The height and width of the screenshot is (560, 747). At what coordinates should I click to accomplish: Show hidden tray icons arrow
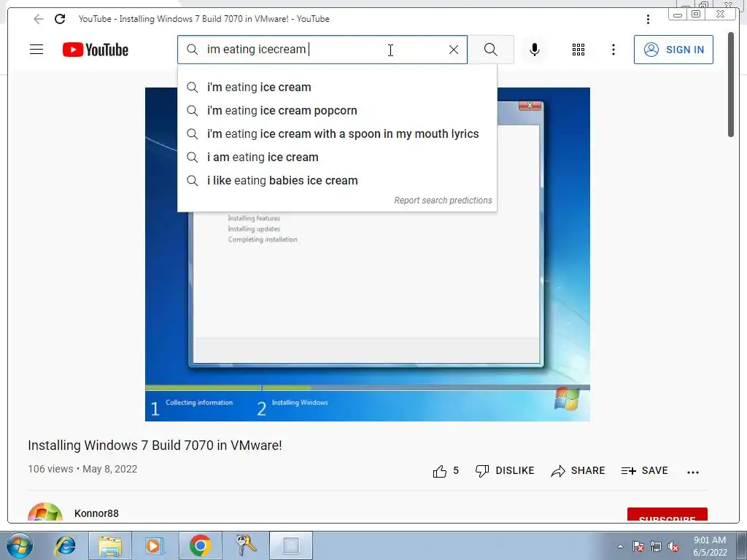620,546
